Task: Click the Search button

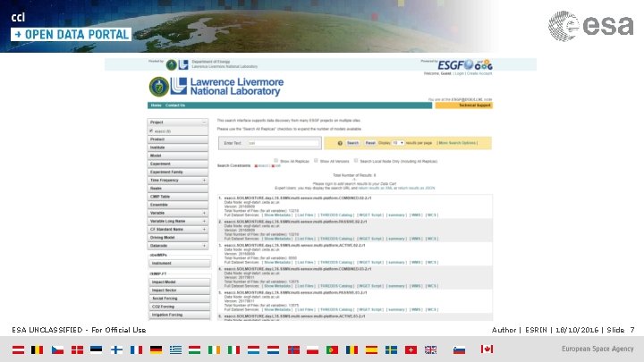Action: pos(352,143)
